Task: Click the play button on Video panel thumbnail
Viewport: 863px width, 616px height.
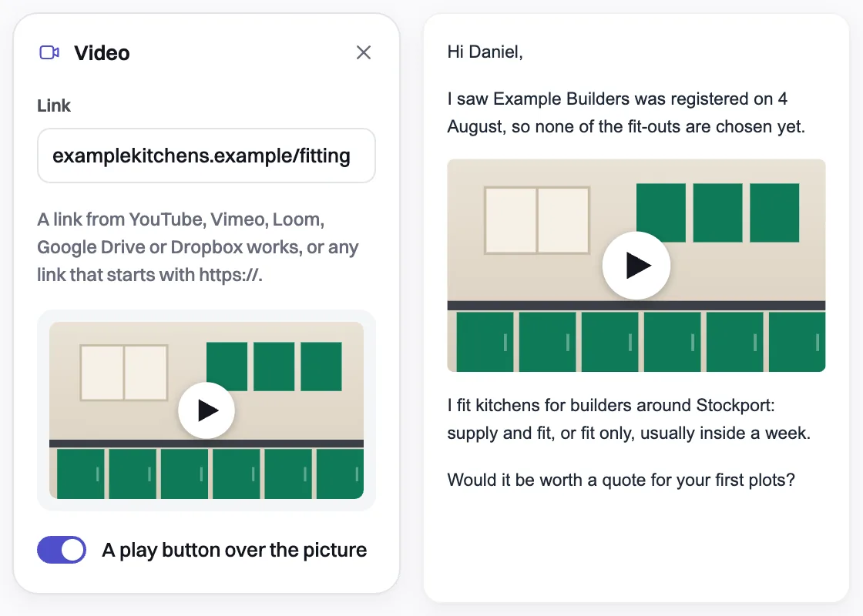Action: pos(207,410)
